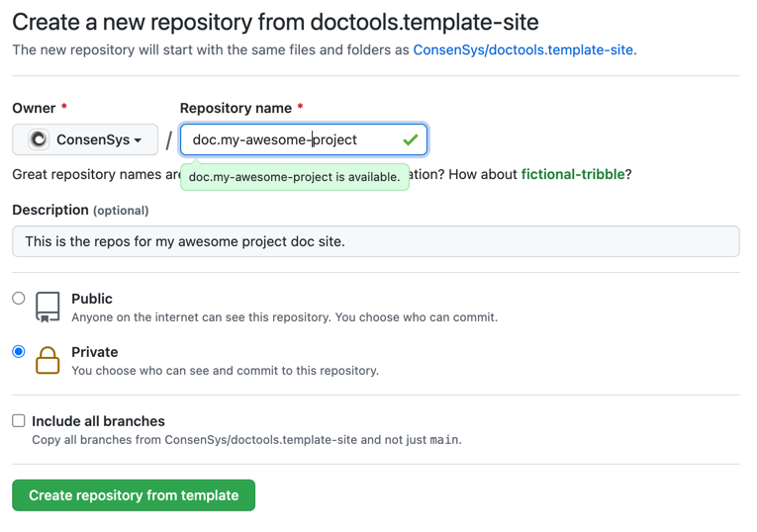The width and height of the screenshot is (757, 532).
Task: Click 'Copy all branches from ConsenSys/doctools.template-site' text
Action: 246,440
